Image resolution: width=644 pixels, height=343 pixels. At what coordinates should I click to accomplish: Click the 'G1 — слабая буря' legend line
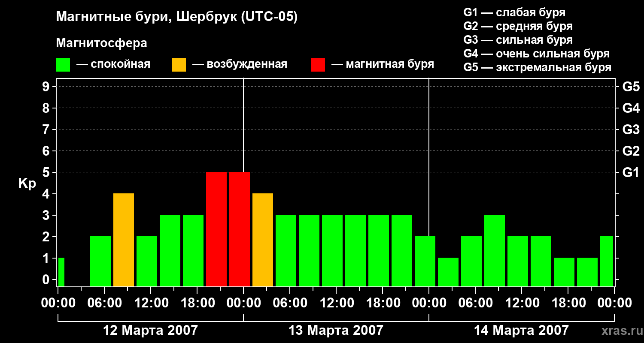point(514,12)
